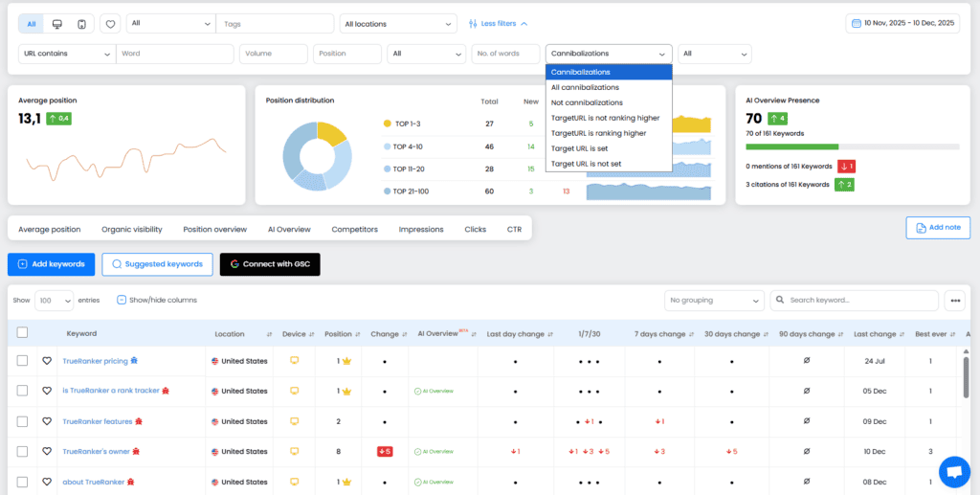Open the three-dots table options menu
The height and width of the screenshot is (495, 980).
pyautogui.click(x=954, y=301)
